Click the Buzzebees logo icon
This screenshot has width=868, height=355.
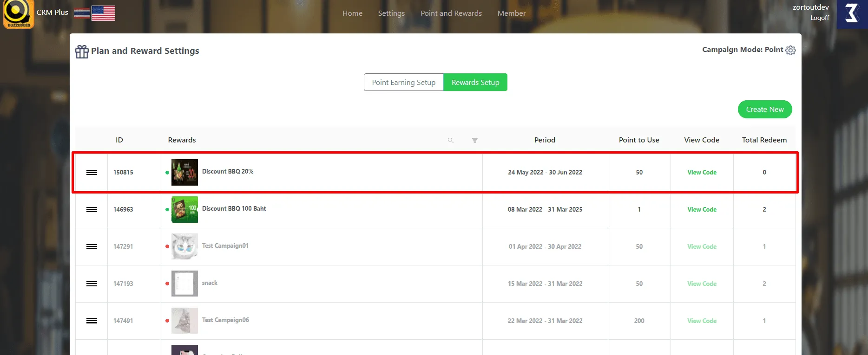tap(19, 14)
